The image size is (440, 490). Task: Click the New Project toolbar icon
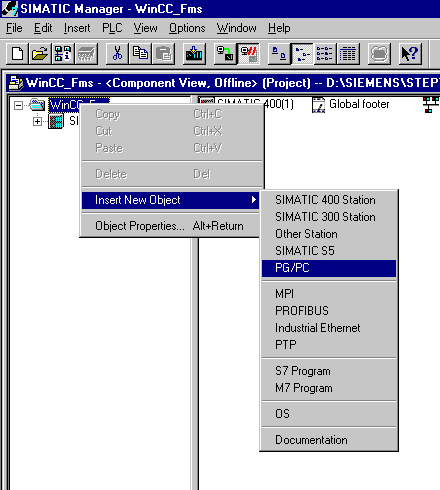17,54
